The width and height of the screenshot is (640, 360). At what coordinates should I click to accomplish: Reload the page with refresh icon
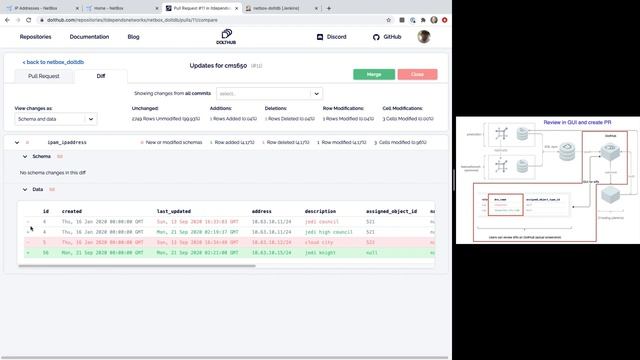tap(29, 20)
